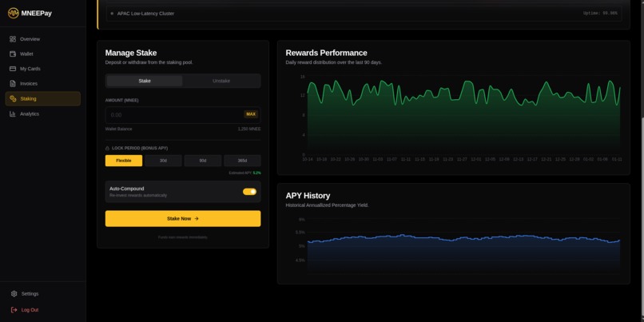Click the Wallet Balance label

click(x=119, y=129)
